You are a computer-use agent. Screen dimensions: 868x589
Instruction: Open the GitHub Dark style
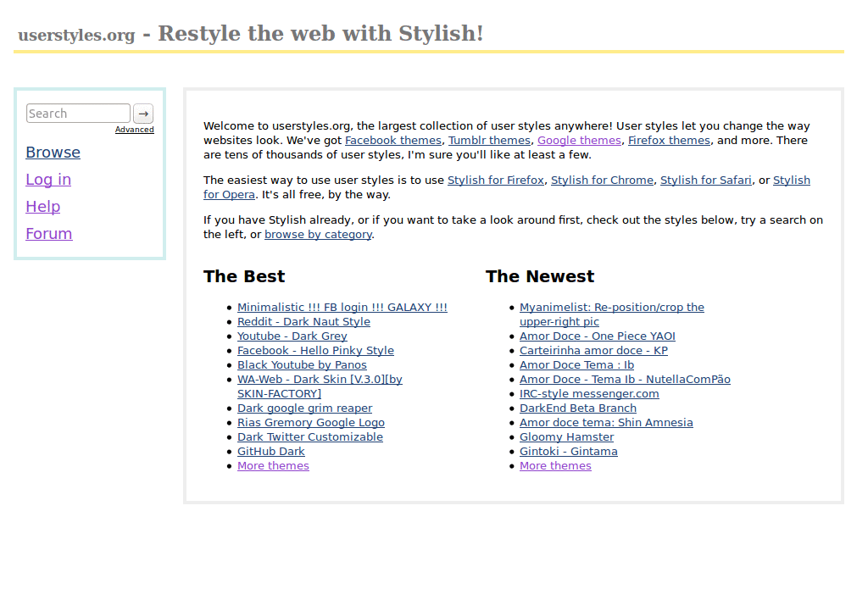pyautogui.click(x=270, y=451)
